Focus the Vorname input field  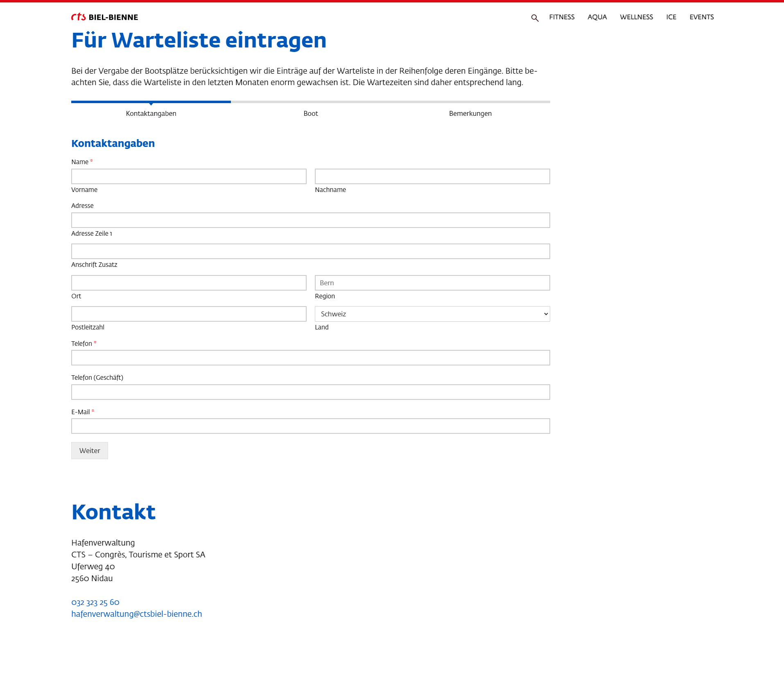click(x=189, y=176)
